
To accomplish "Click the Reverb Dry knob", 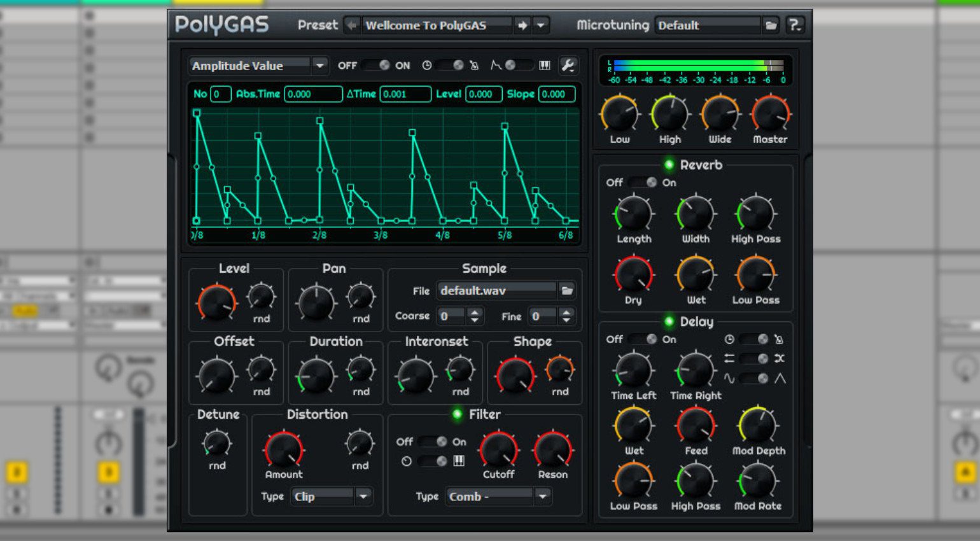I will (634, 275).
